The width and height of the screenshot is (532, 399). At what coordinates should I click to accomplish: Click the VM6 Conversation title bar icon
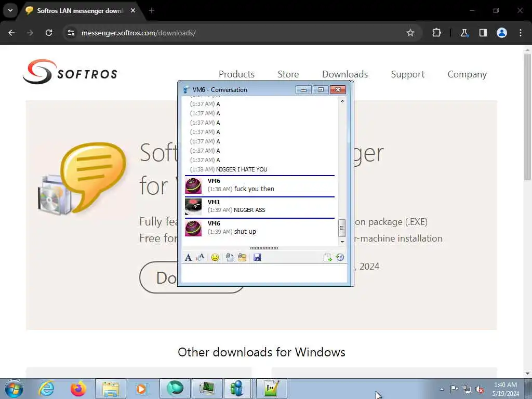[187, 90]
